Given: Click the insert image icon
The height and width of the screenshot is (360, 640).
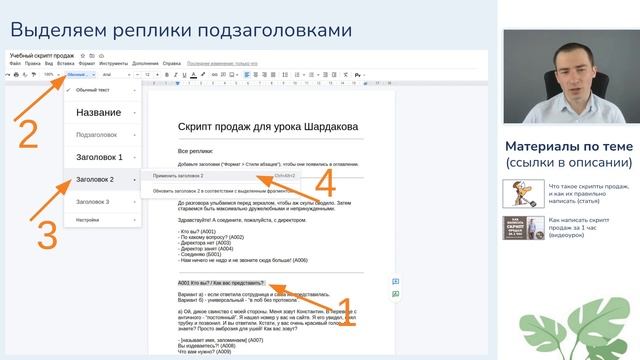Looking at the screenshot, I should (x=232, y=75).
